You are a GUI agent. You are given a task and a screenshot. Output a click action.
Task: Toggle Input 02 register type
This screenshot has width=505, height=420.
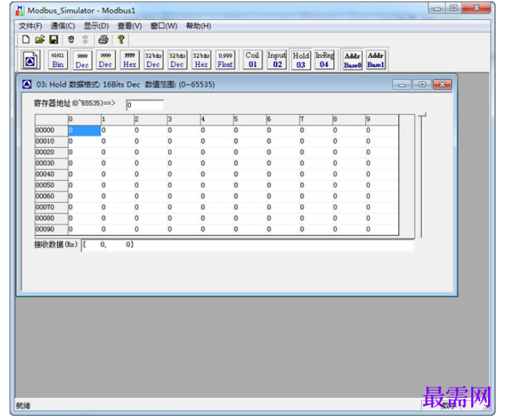pyautogui.click(x=277, y=60)
